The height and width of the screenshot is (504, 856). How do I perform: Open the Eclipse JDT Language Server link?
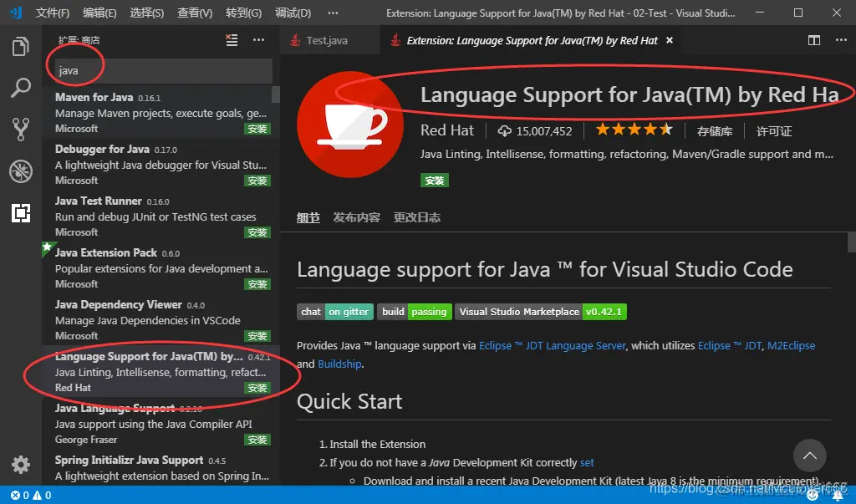(x=553, y=346)
